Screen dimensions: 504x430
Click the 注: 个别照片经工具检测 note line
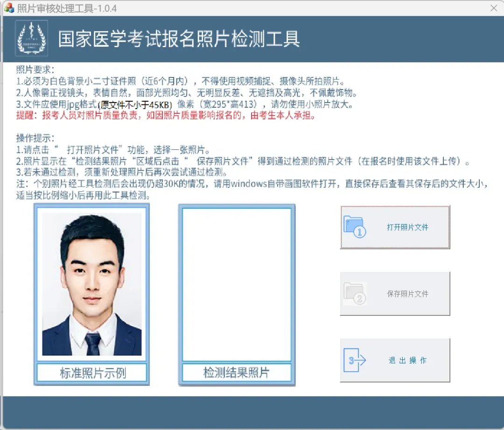pos(252,189)
